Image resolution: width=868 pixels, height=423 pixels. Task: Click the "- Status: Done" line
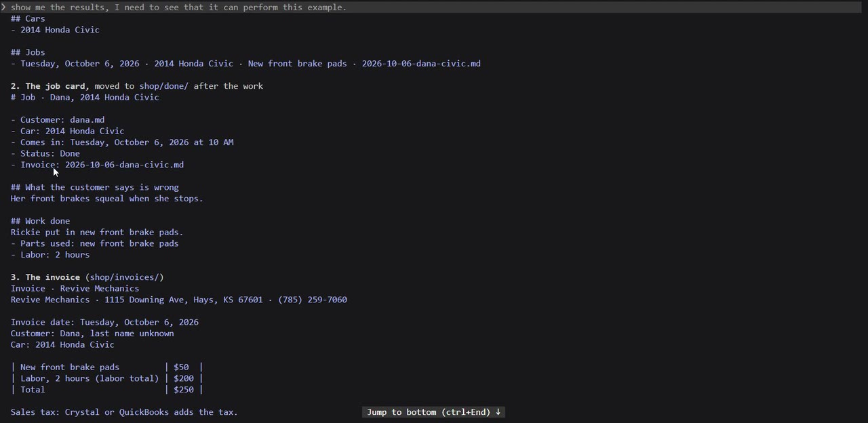(x=45, y=153)
